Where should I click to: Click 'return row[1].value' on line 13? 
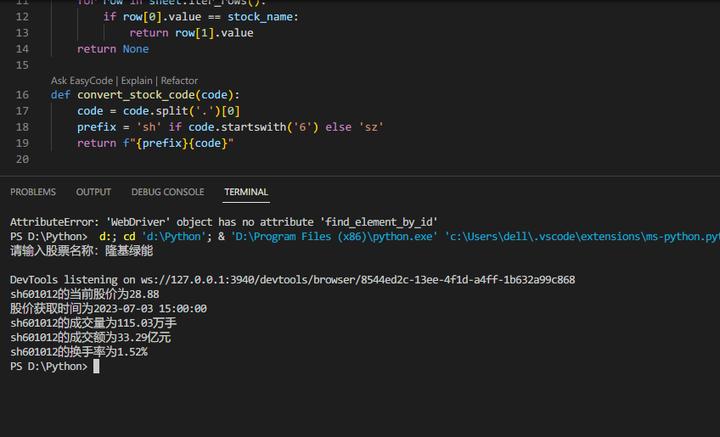[191, 33]
